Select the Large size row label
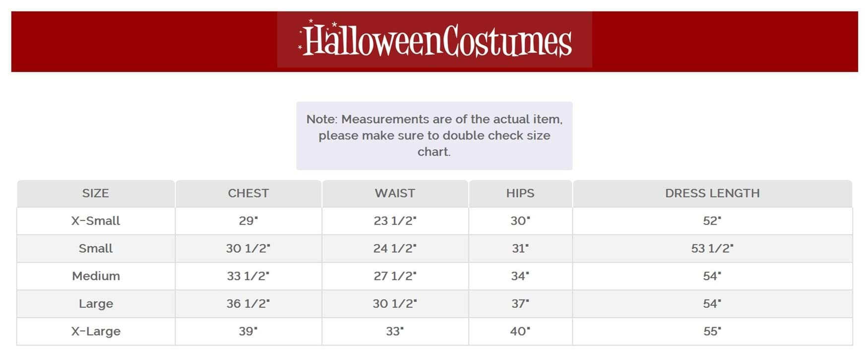Screen dimensions: 868x362 pyautogui.click(x=96, y=303)
